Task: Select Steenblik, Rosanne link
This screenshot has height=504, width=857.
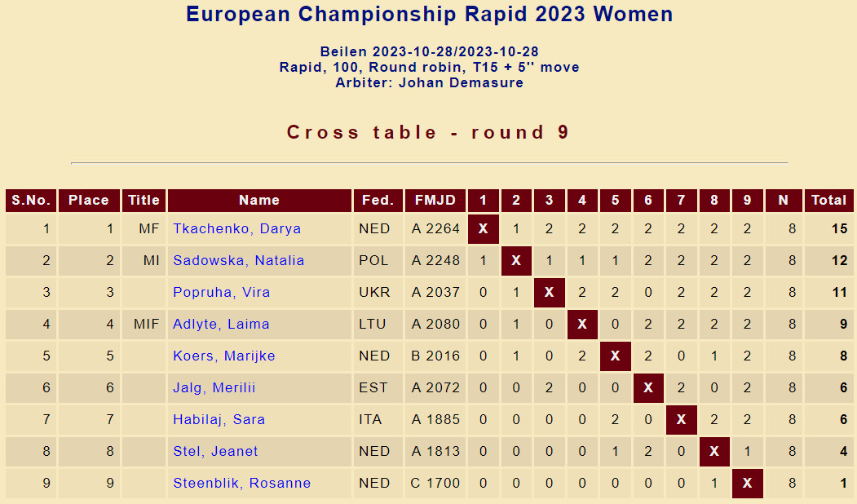Action: pos(241,484)
